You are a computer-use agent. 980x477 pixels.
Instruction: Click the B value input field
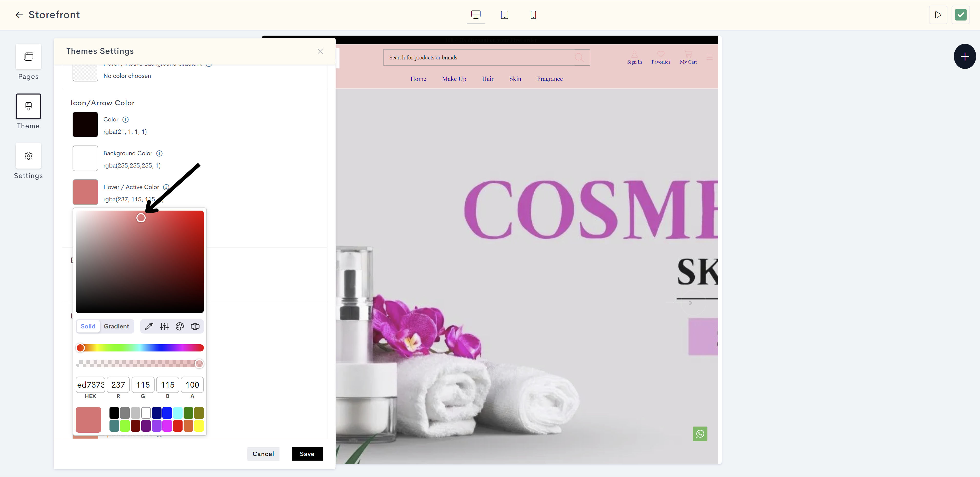click(x=167, y=385)
